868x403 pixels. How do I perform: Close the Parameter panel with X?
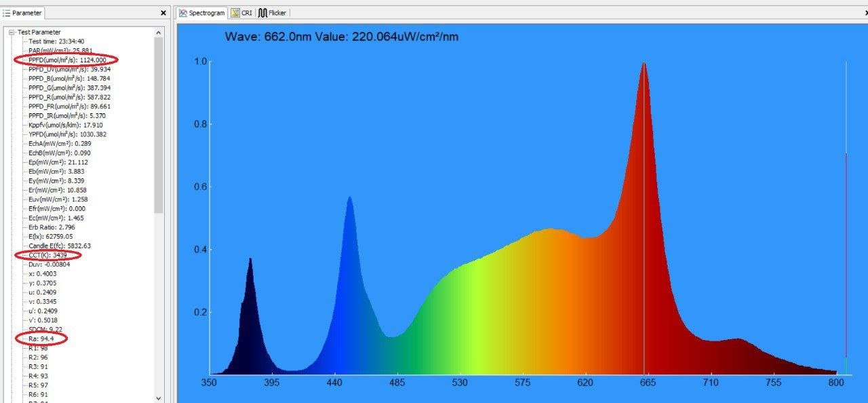[163, 13]
